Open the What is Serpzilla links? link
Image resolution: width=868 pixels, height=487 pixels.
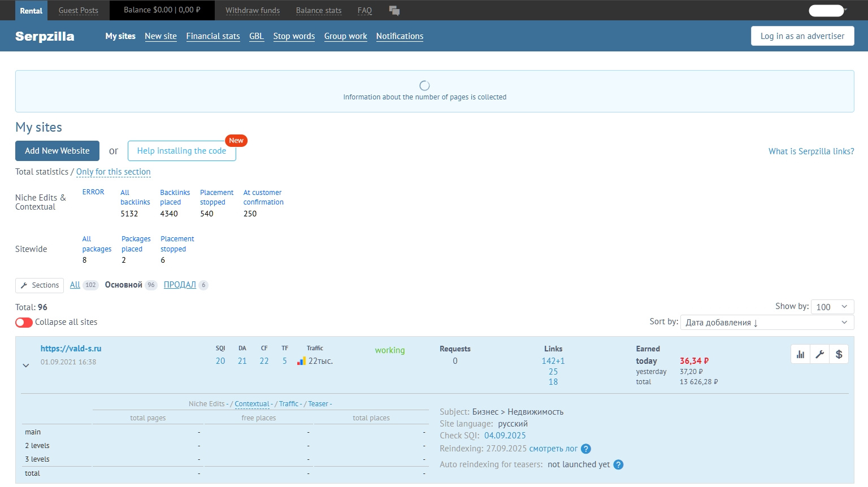point(811,151)
